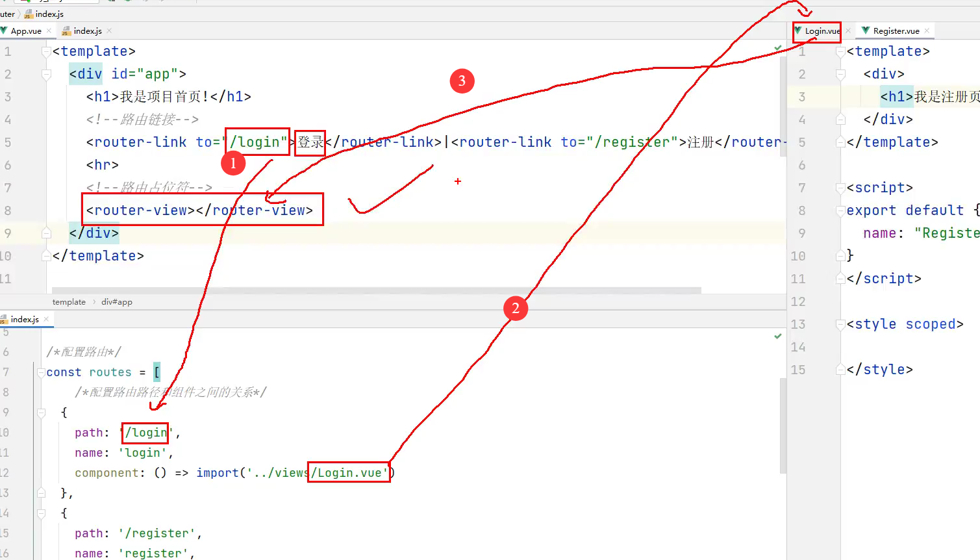Click fold end marker at '},' line 13
The height and width of the screenshot is (560, 980).
[x=42, y=492]
